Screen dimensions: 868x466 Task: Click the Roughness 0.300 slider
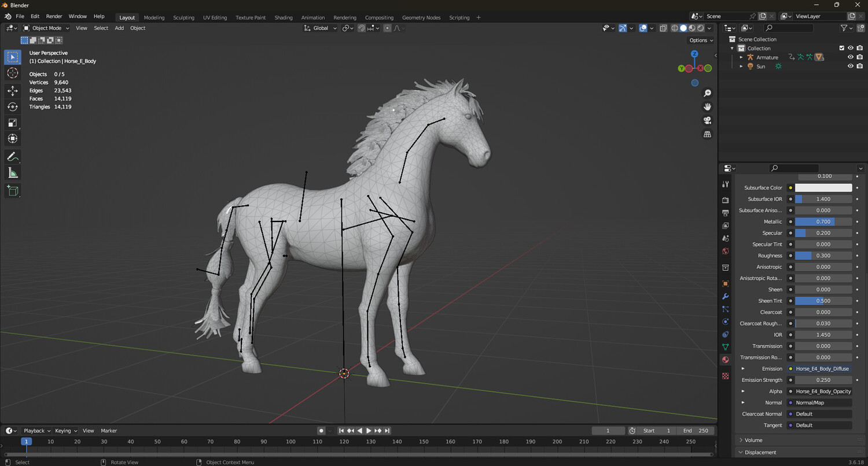tap(823, 256)
